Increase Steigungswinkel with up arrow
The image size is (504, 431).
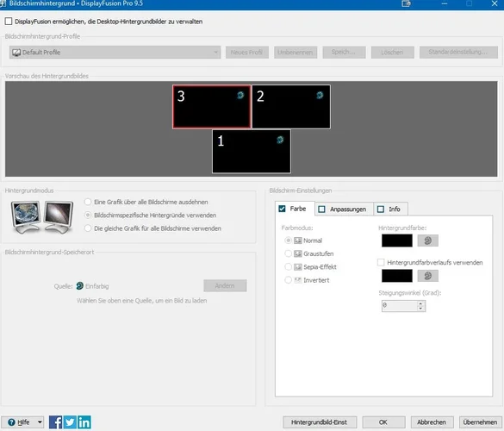(420, 303)
